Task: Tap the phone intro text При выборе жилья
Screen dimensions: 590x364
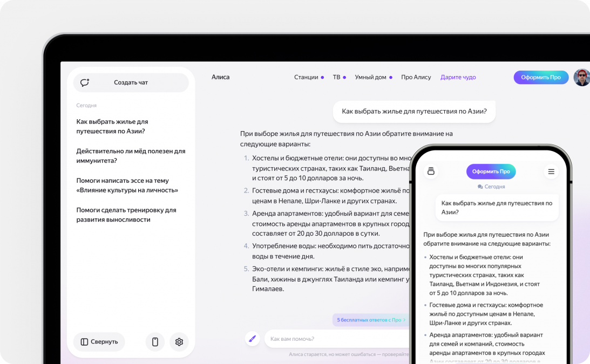Action: tap(487, 239)
